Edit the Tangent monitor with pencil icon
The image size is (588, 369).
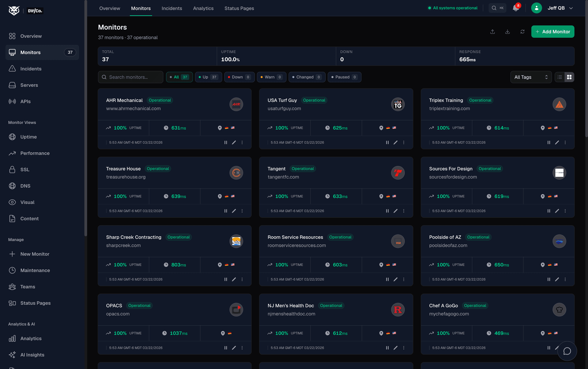point(395,211)
